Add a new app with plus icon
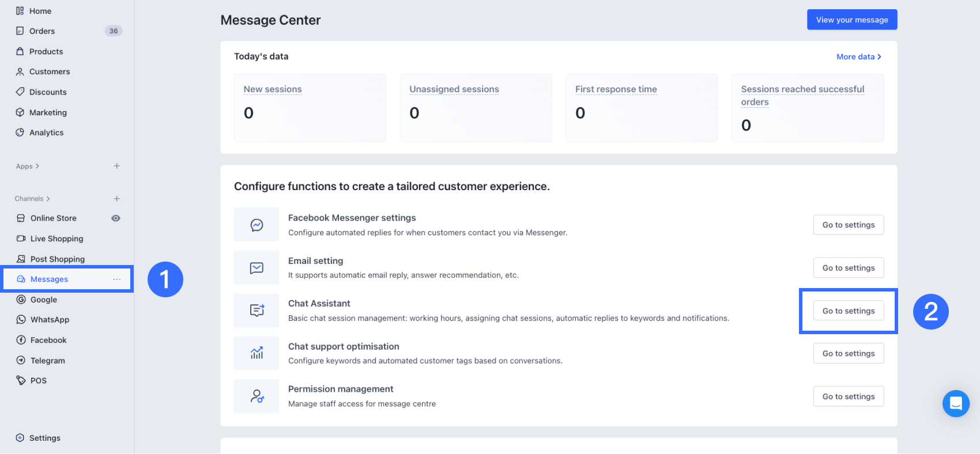Image resolution: width=980 pixels, height=454 pixels. 117,166
